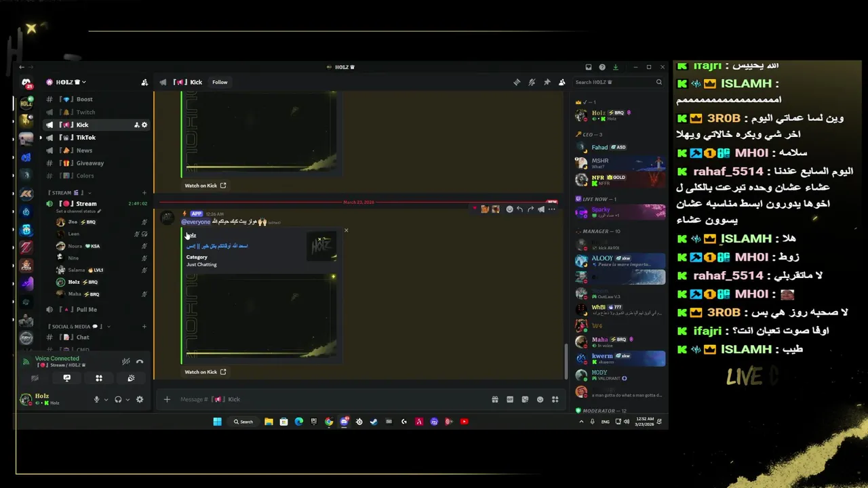Open soundboard button in voice panel
Screen dimensions: 868x488
(x=131, y=378)
